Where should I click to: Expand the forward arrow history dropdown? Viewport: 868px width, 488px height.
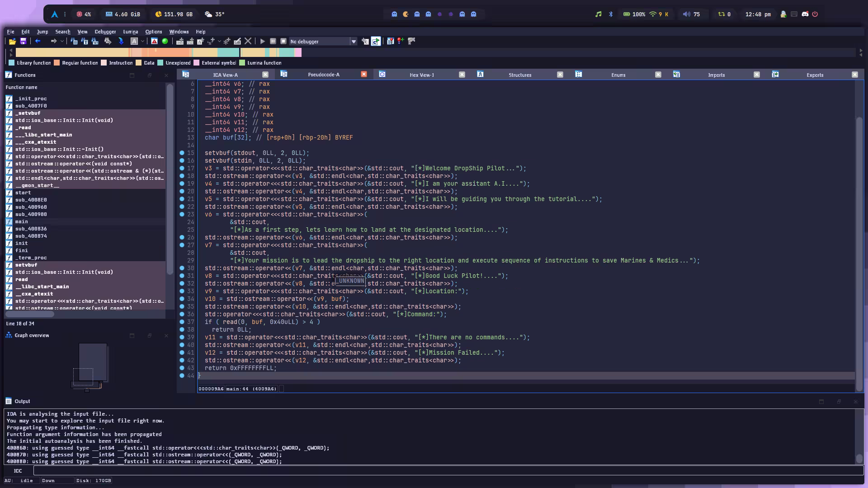[62, 41]
